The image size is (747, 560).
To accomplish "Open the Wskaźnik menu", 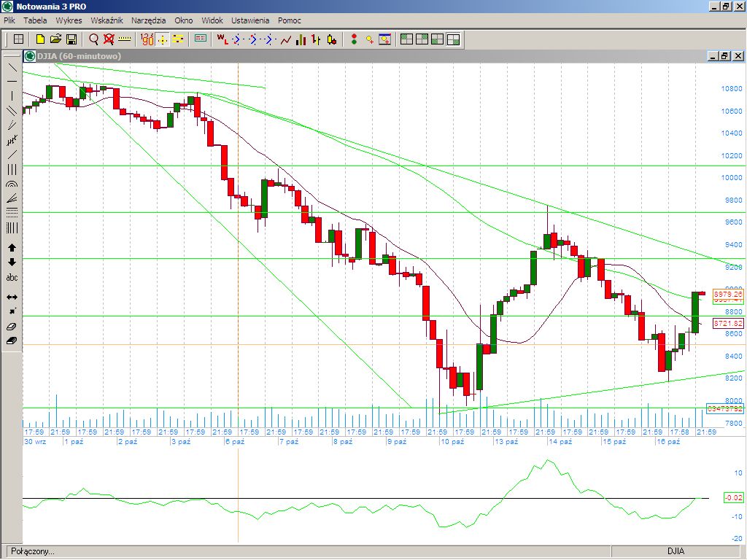I will tap(107, 20).
